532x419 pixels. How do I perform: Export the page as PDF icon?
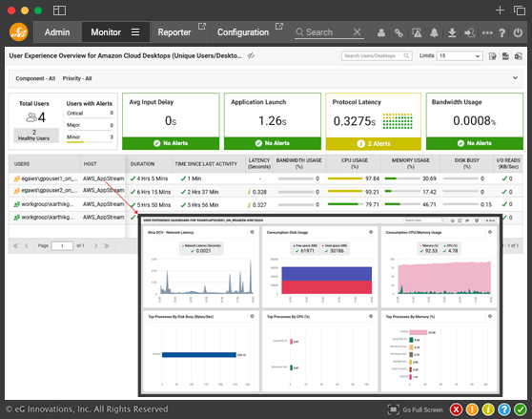(x=505, y=56)
